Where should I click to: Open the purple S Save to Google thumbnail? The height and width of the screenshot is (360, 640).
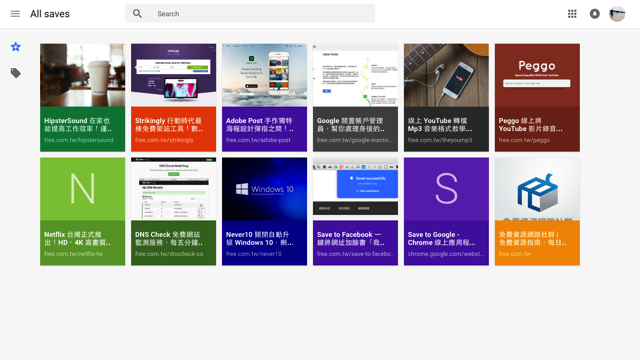447,189
